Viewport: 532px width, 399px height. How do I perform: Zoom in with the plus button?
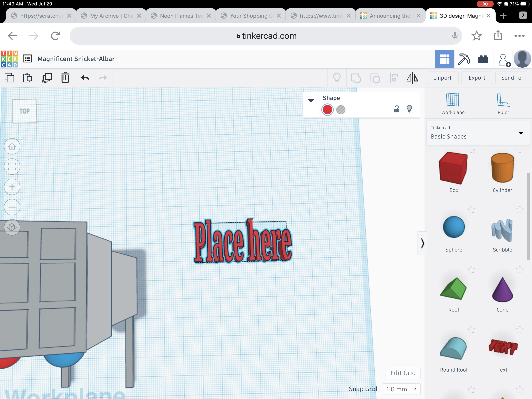point(12,187)
